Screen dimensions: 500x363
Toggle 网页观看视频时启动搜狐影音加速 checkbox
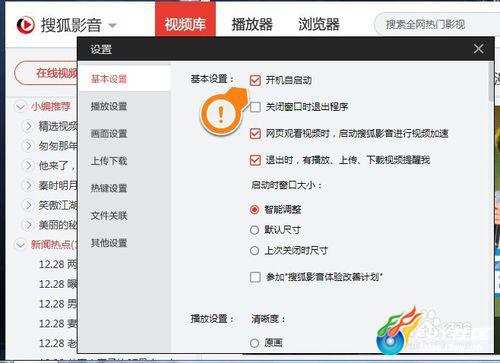pyautogui.click(x=255, y=134)
